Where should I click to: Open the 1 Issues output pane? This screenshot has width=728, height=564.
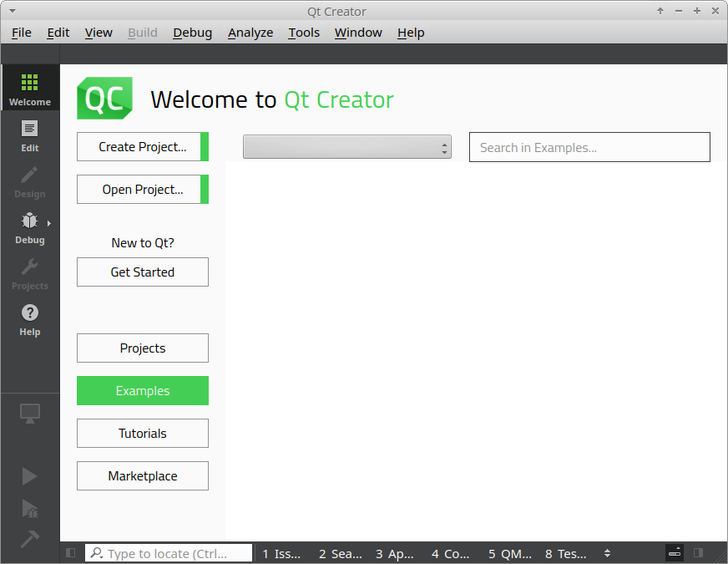point(281,553)
